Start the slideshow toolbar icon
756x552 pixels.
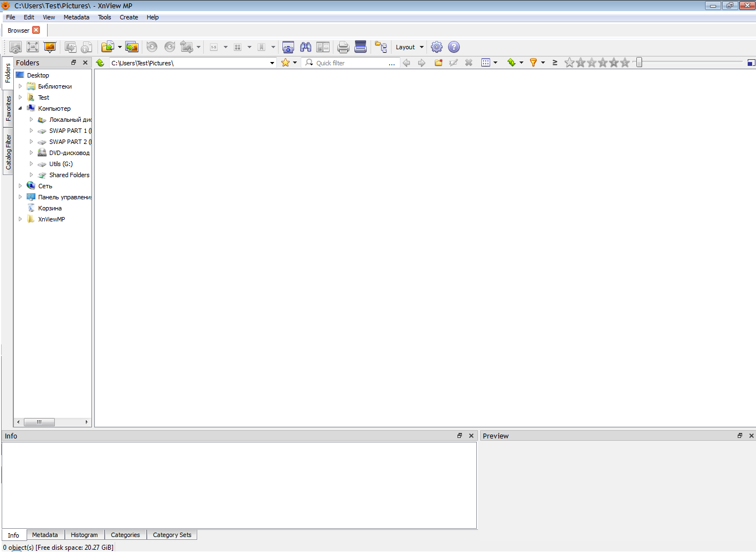pos(50,47)
